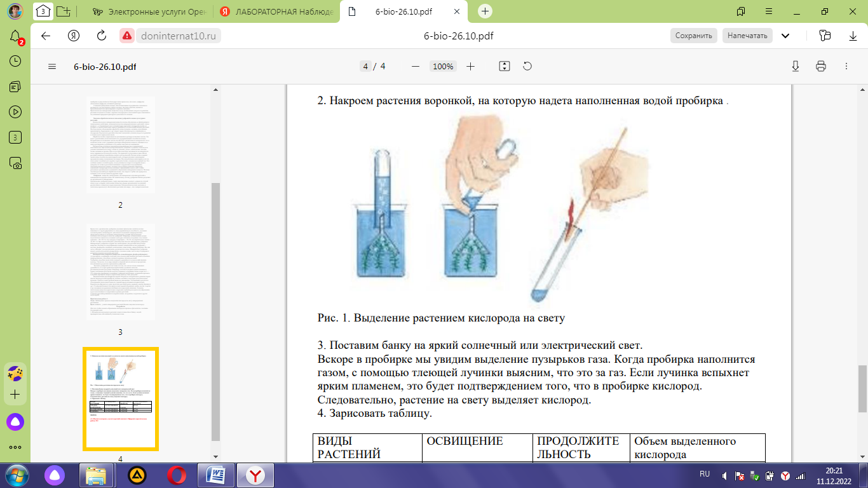Launch Alice assistant in browser sidebar
This screenshot has height=488, width=868.
coord(15,421)
